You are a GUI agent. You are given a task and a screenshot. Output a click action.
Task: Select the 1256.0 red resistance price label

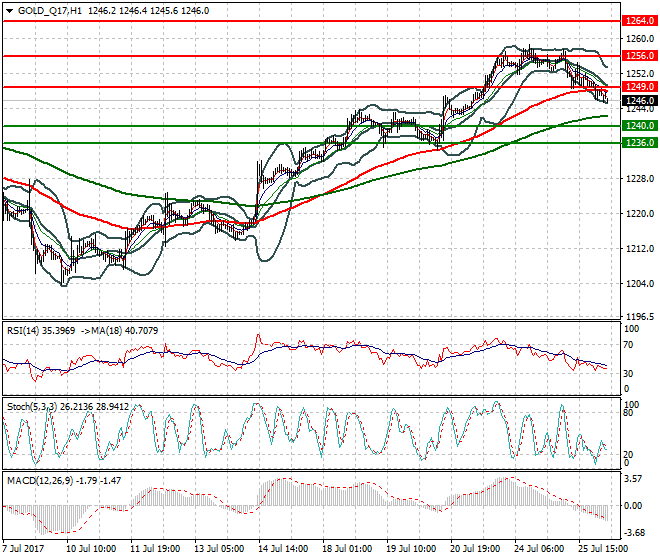pos(640,56)
